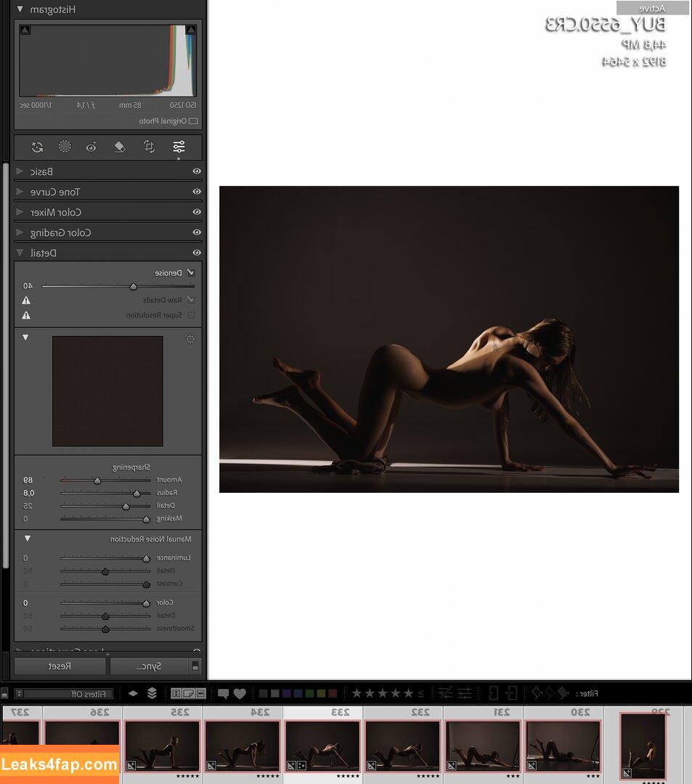Select the Edit sliders tool icon
This screenshot has width=692, height=784.
pos(179,147)
